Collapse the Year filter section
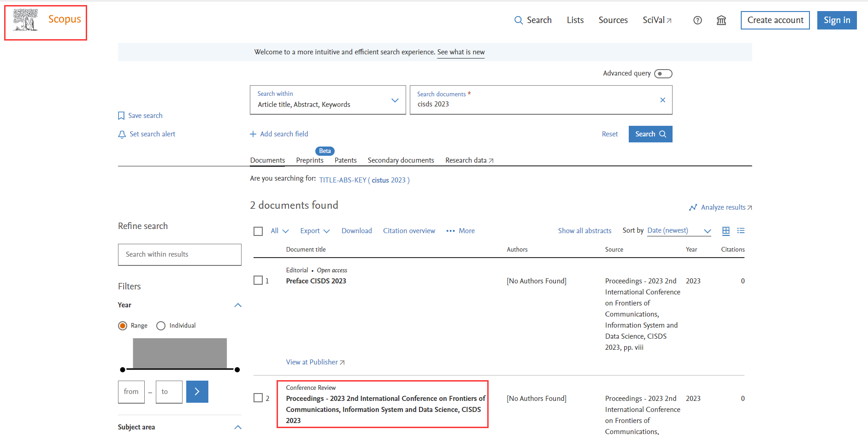Screen dimensions: 868x435 [238, 305]
